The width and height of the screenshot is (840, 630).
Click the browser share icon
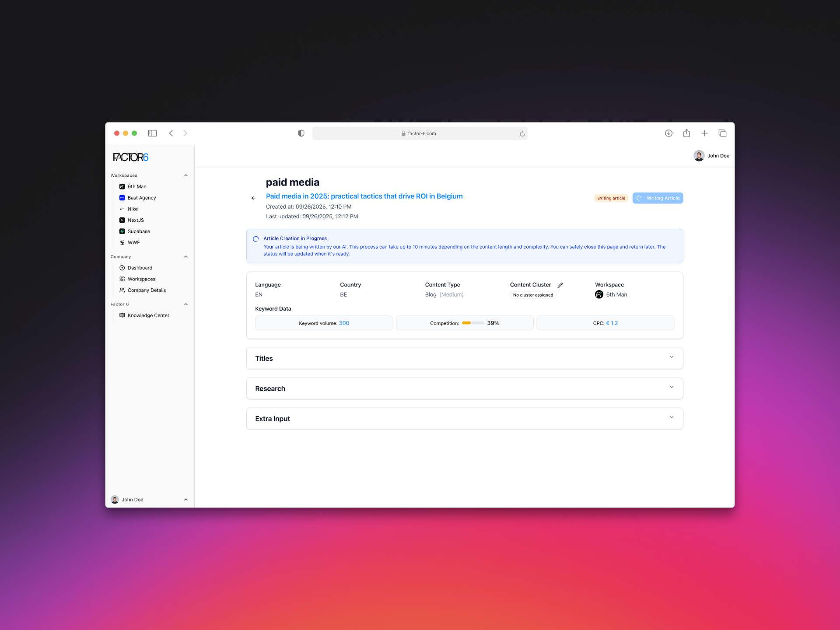coord(686,133)
